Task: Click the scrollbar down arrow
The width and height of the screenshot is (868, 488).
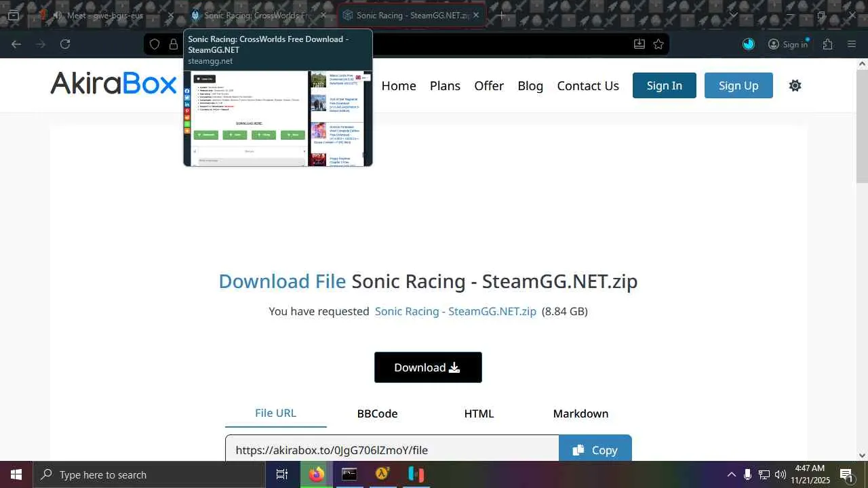Action: [862, 455]
